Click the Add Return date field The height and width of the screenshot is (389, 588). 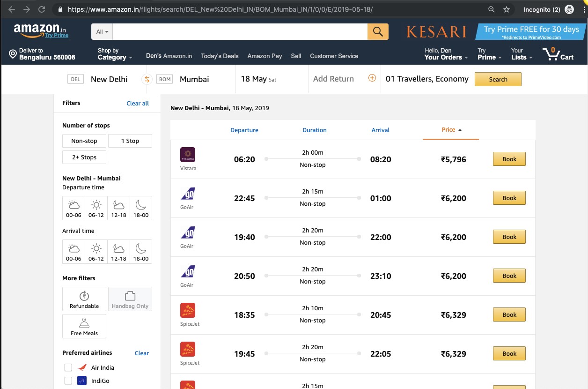(x=333, y=79)
